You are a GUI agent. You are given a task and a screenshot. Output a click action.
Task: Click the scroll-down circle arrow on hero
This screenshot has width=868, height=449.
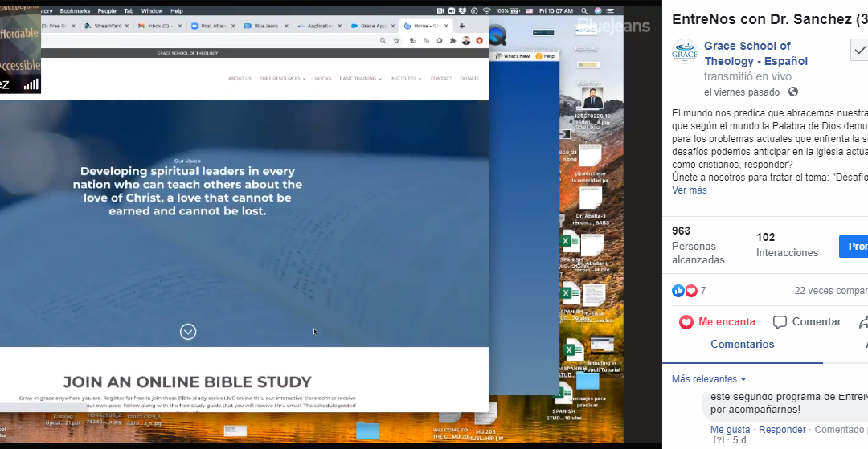click(188, 332)
